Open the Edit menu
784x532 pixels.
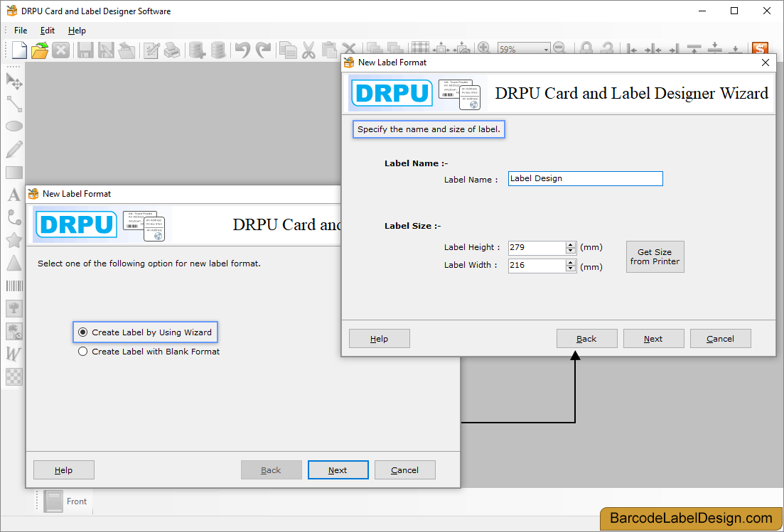(48, 31)
